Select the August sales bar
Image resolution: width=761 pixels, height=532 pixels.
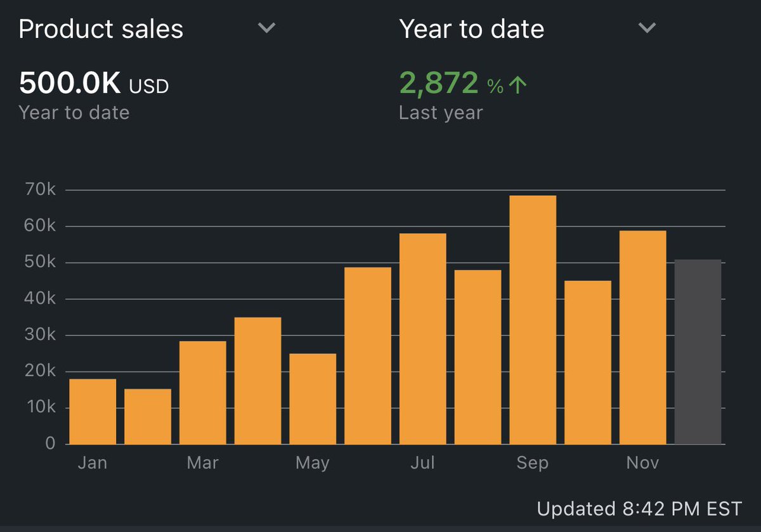[478, 357]
